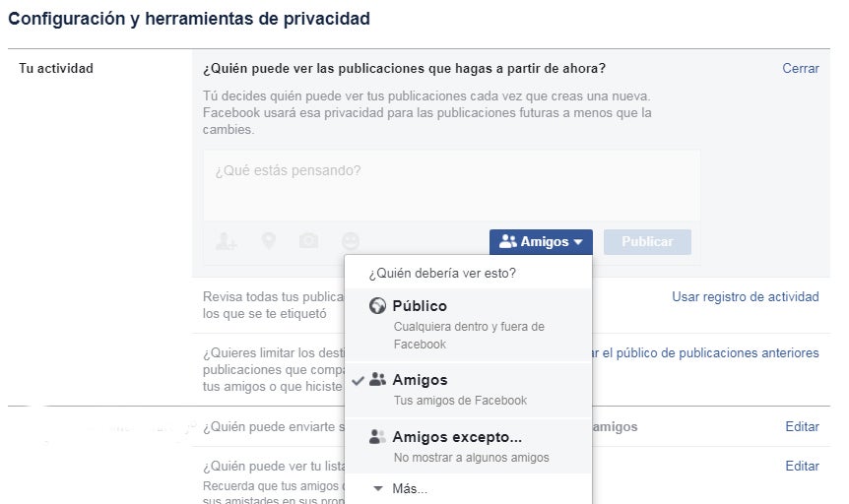Open the Amigos audience dropdown button
Image resolution: width=849 pixels, height=504 pixels.
click(541, 241)
